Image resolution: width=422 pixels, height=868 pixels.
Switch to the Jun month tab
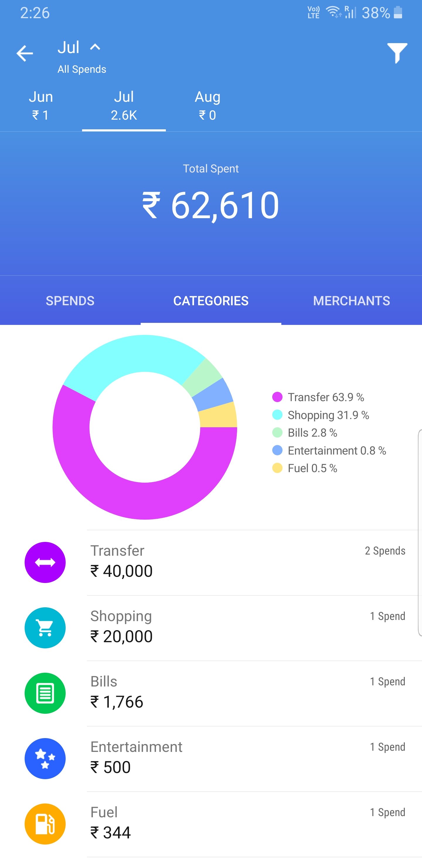(x=41, y=106)
